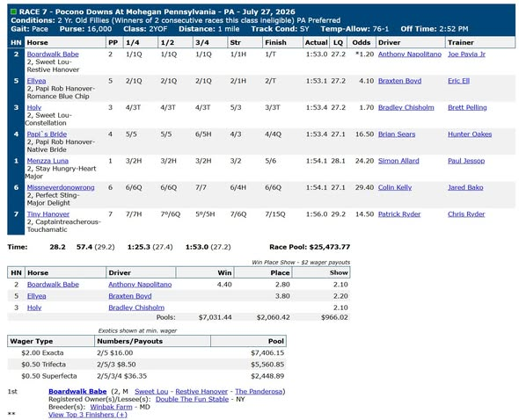Open dam Restive Hanover pedigree link

click(201, 392)
